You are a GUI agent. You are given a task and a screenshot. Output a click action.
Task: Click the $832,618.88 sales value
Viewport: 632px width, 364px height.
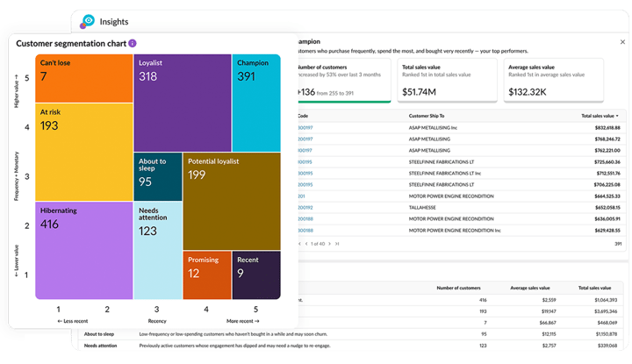pyautogui.click(x=607, y=128)
